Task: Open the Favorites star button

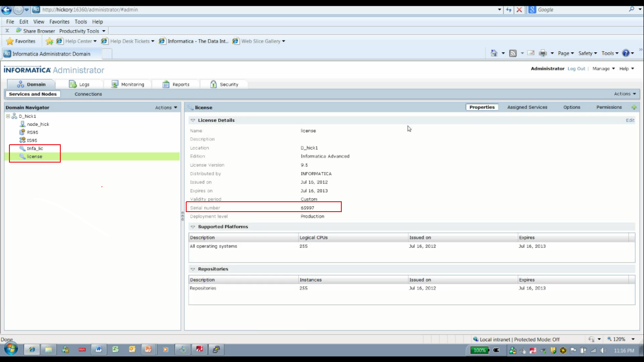Action: click(20, 41)
